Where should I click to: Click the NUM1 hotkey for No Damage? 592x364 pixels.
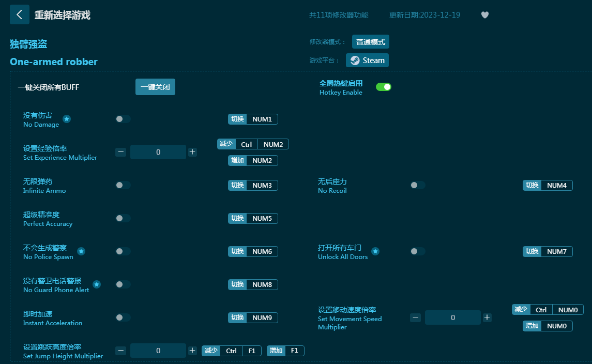pyautogui.click(x=262, y=119)
